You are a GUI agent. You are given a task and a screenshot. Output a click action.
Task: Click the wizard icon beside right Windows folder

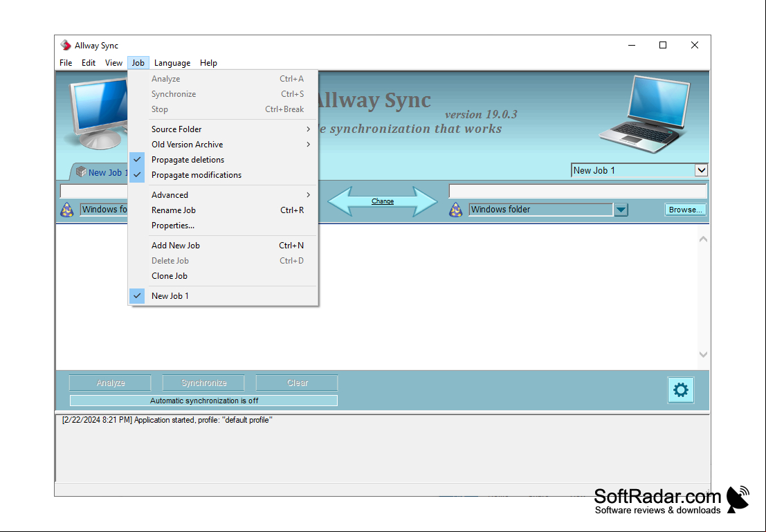[x=456, y=210]
